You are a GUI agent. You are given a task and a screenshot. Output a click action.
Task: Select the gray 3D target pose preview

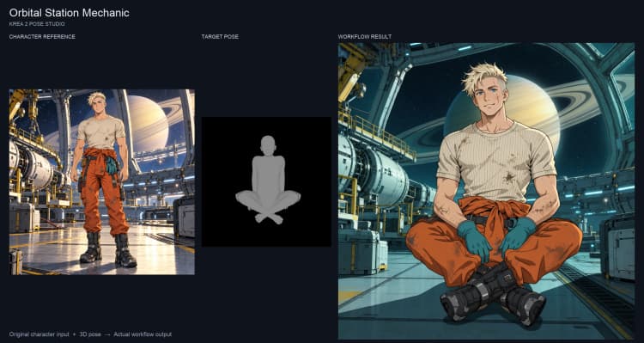(x=266, y=181)
